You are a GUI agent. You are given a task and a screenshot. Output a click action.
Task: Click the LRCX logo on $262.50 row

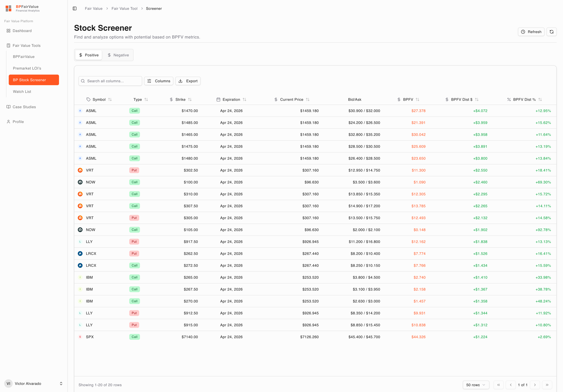coord(80,254)
